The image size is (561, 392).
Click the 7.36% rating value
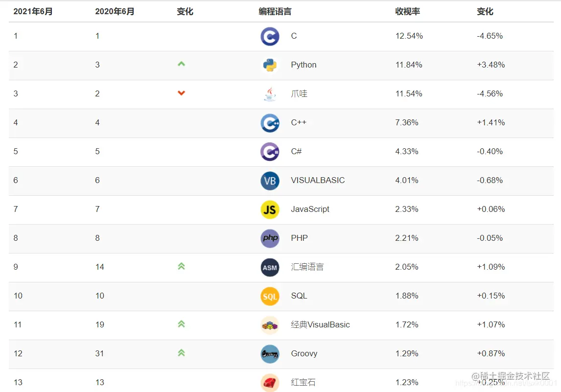pos(406,123)
